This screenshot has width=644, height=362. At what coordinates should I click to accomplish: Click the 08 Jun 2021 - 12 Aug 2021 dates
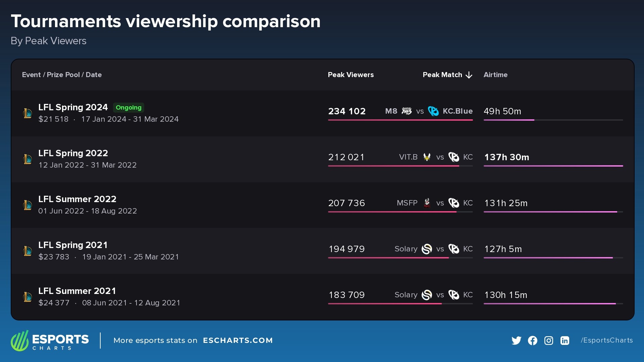click(x=131, y=303)
